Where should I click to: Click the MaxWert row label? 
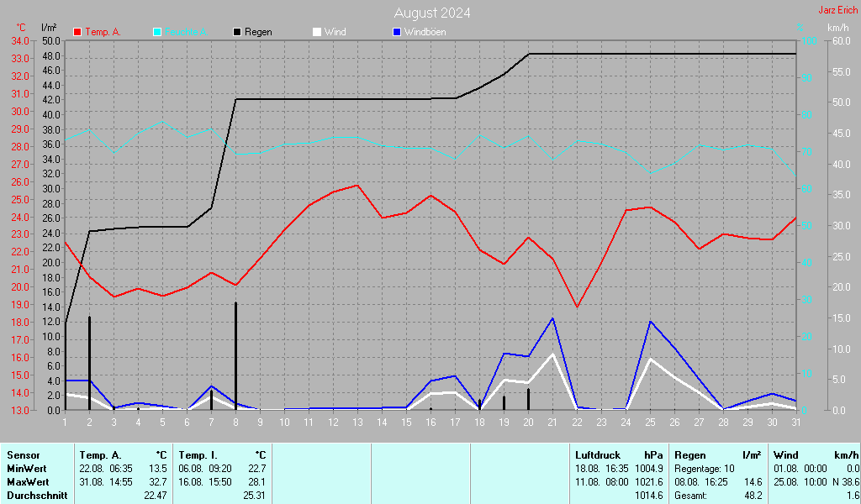28,482
